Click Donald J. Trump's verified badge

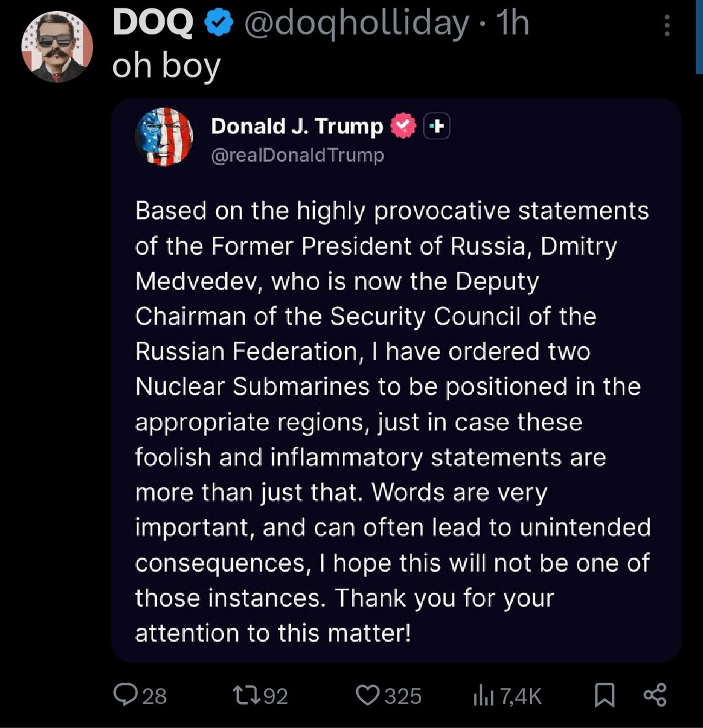tap(403, 125)
